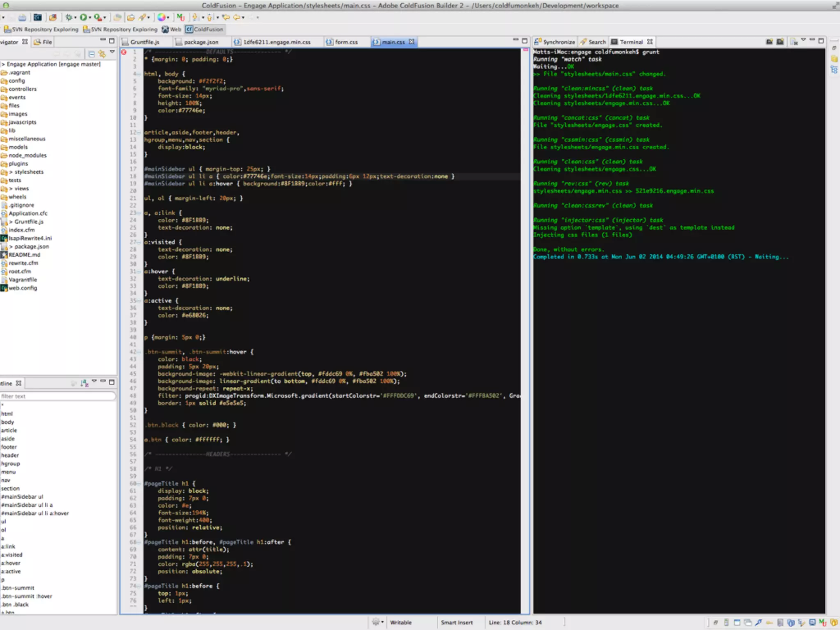Switch to the form.css editor tab
Viewport: 840px width, 630px height.
[x=346, y=42]
